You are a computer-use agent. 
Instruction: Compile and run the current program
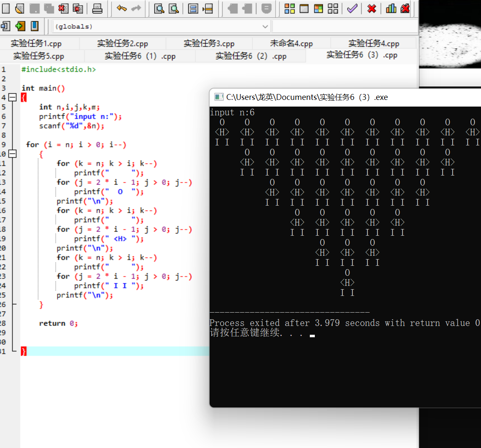[x=319, y=8]
